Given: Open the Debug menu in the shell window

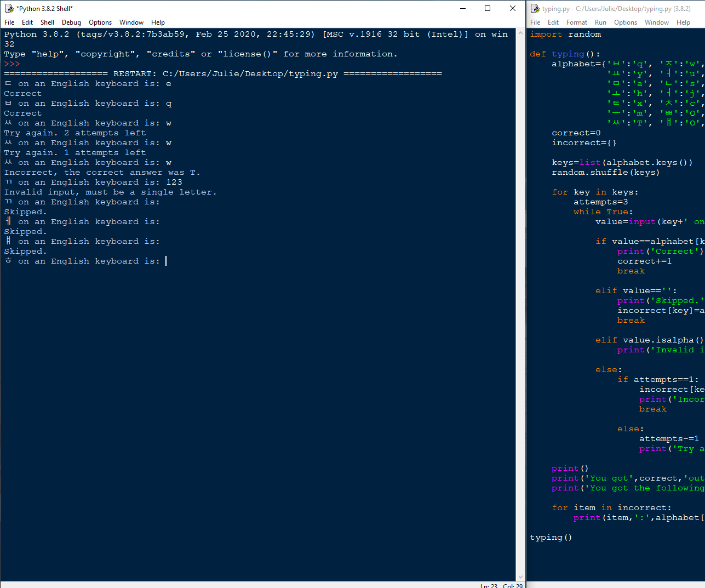Looking at the screenshot, I should [71, 22].
